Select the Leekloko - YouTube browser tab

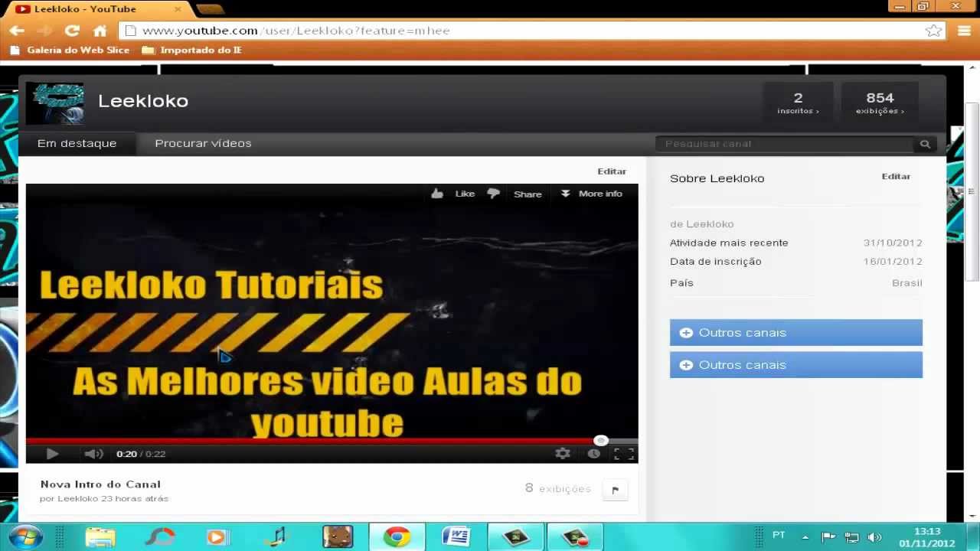[95, 9]
